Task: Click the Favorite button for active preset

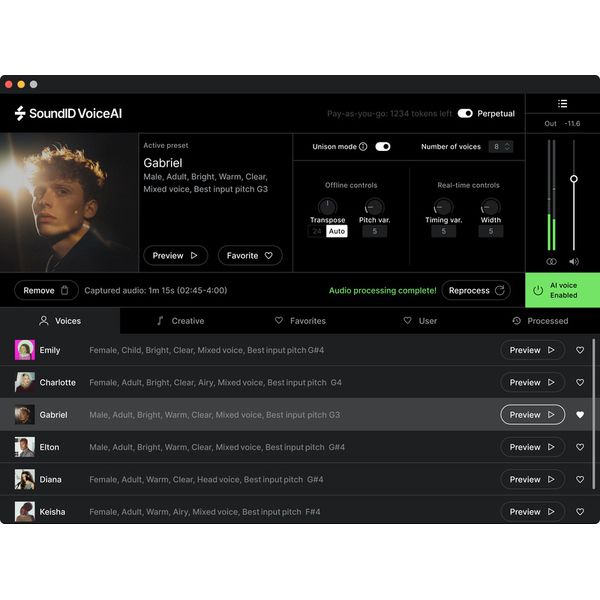Action: [250, 255]
